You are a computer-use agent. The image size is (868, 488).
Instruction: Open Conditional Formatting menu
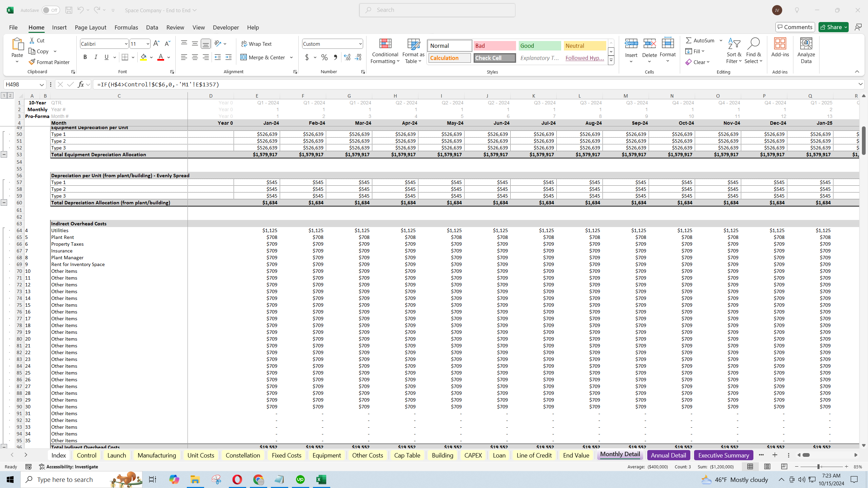point(385,51)
